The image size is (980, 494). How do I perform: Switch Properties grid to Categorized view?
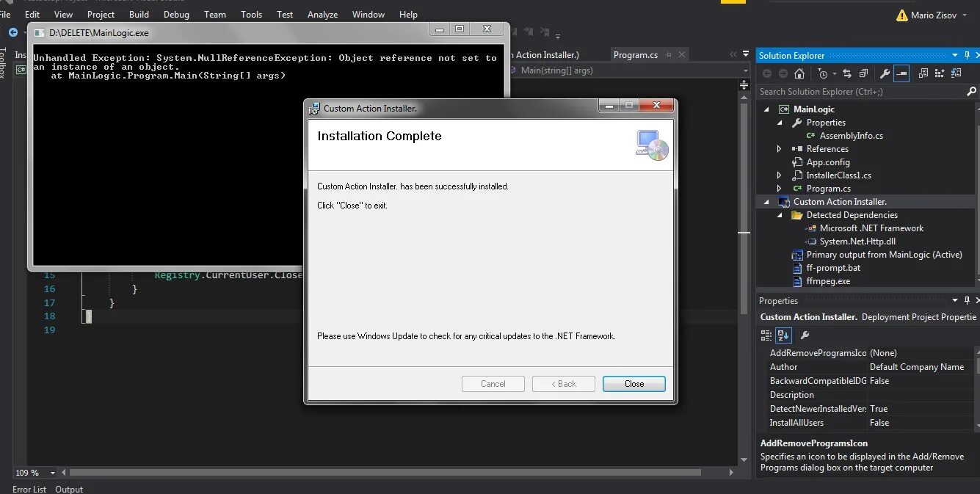pos(766,335)
